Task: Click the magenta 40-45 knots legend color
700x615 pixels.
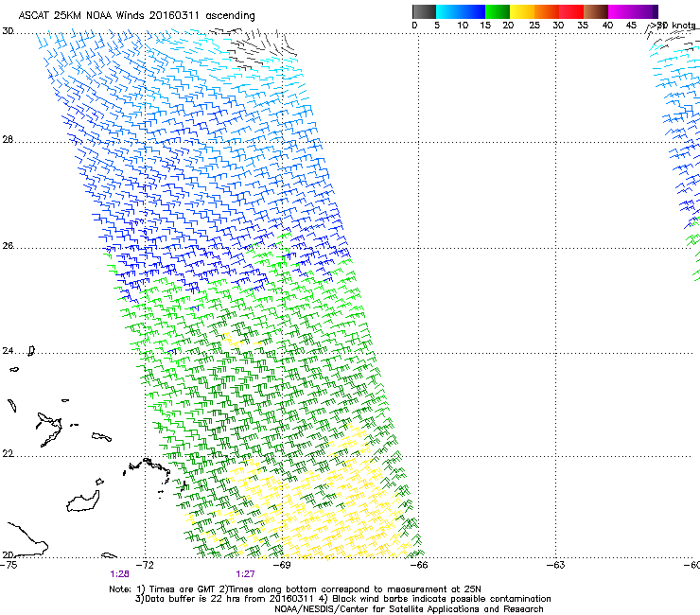Action: click(x=621, y=11)
